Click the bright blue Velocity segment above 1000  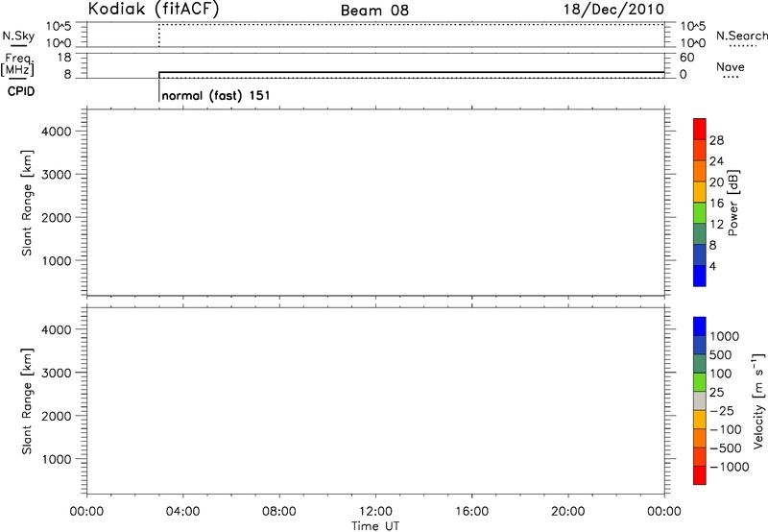(x=700, y=326)
